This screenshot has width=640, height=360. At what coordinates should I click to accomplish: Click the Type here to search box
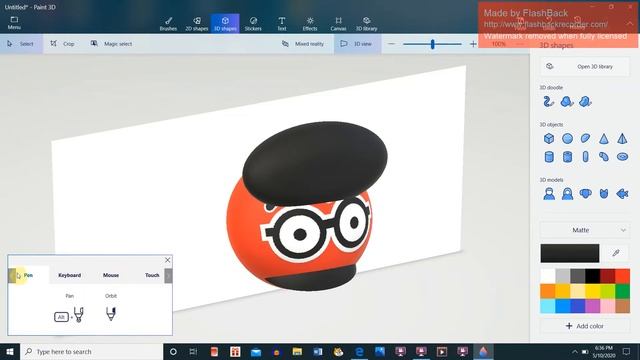pos(92,351)
